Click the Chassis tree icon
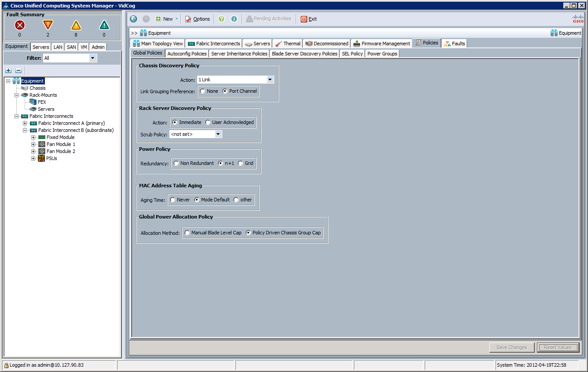 [x=25, y=88]
